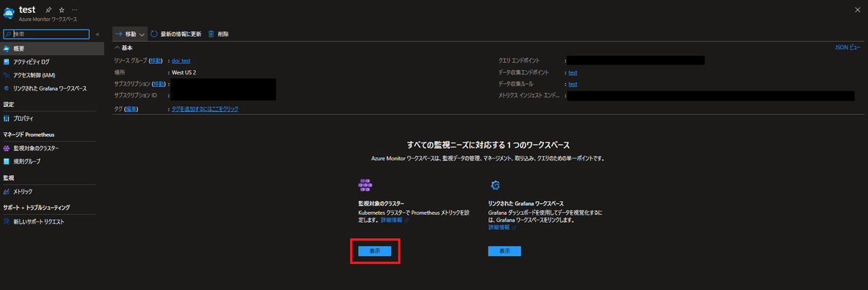This screenshot has height=290, width=868.
Task: Click 表示 button under リンクされた Grafana ワークスペース
Action: (x=504, y=250)
